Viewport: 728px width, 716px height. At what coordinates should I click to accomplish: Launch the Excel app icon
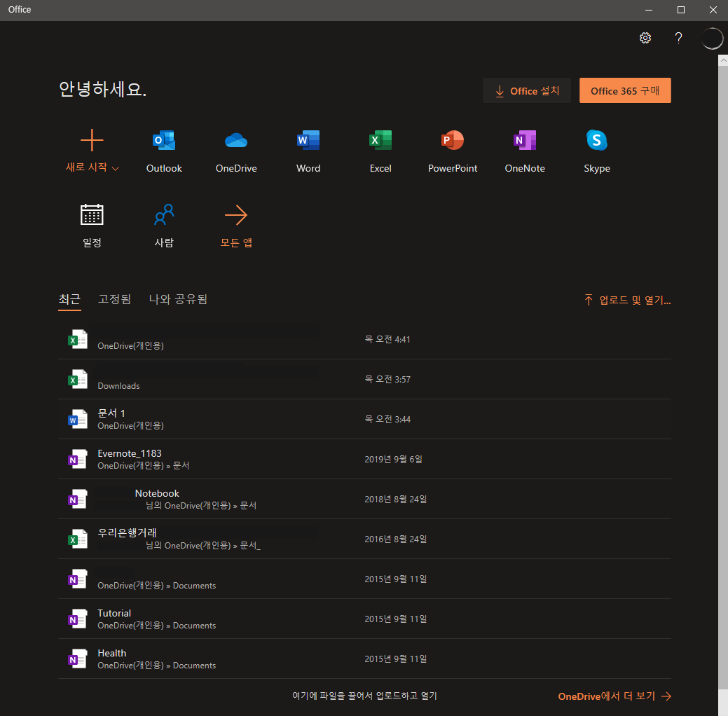click(380, 140)
